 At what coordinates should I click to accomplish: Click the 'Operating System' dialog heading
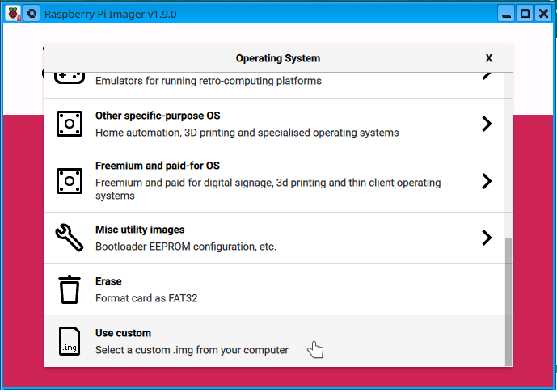point(278,58)
